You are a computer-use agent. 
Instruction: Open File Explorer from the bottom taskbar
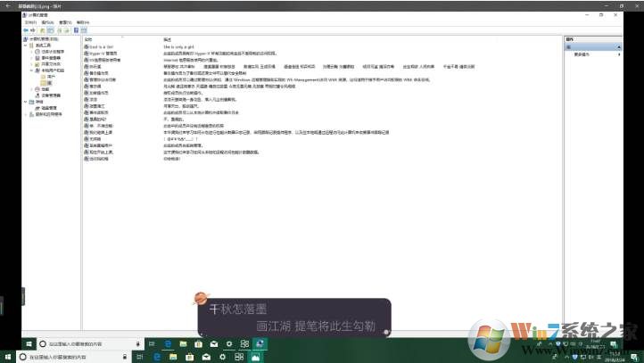173,357
